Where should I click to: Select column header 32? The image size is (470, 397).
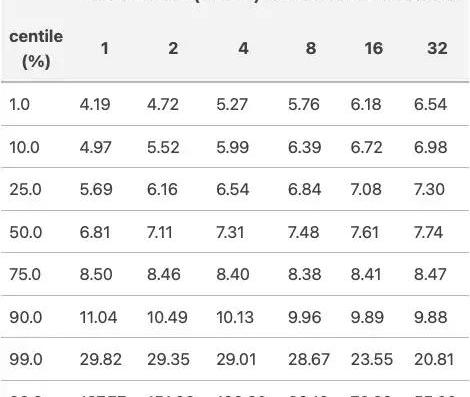point(437,48)
